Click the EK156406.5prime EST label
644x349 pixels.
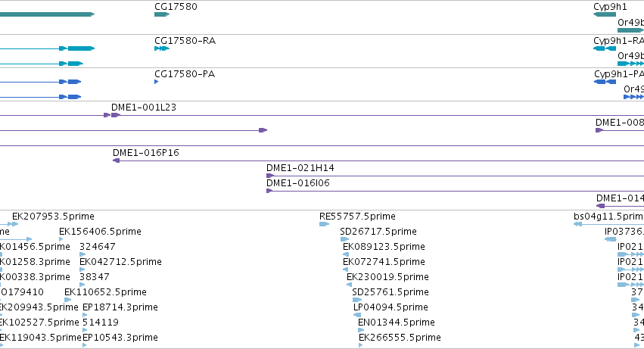coord(100,232)
